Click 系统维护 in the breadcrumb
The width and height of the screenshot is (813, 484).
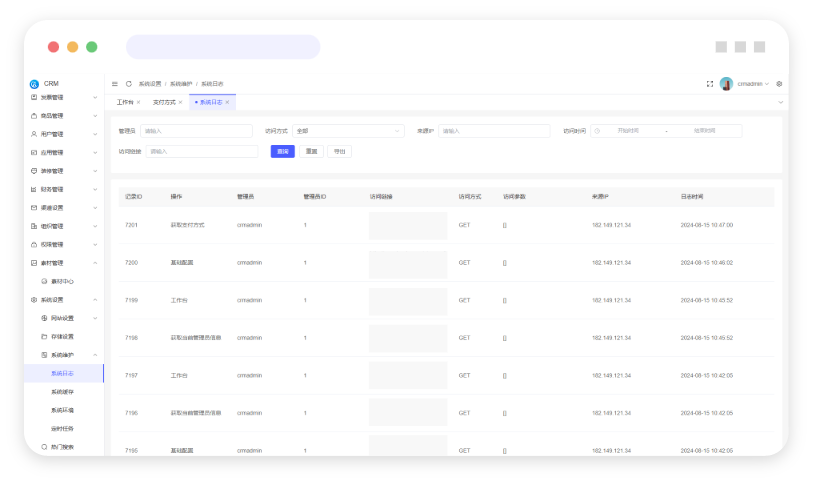point(181,84)
